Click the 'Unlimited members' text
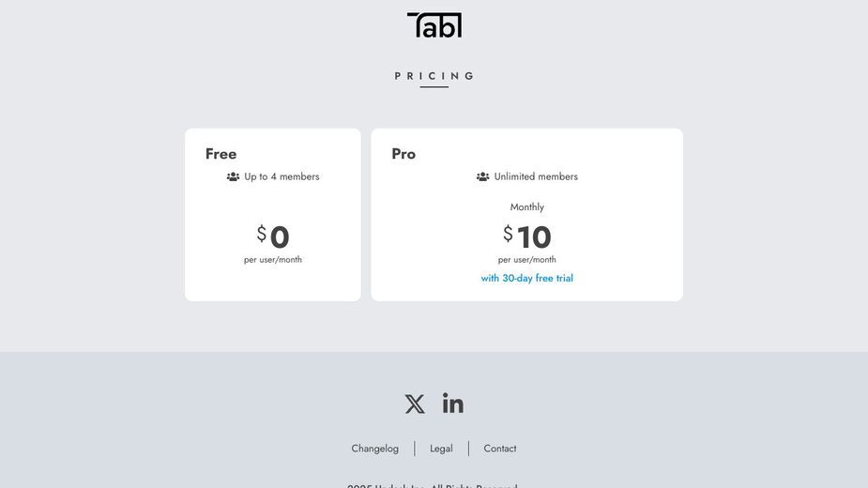The image size is (868, 488). click(536, 176)
